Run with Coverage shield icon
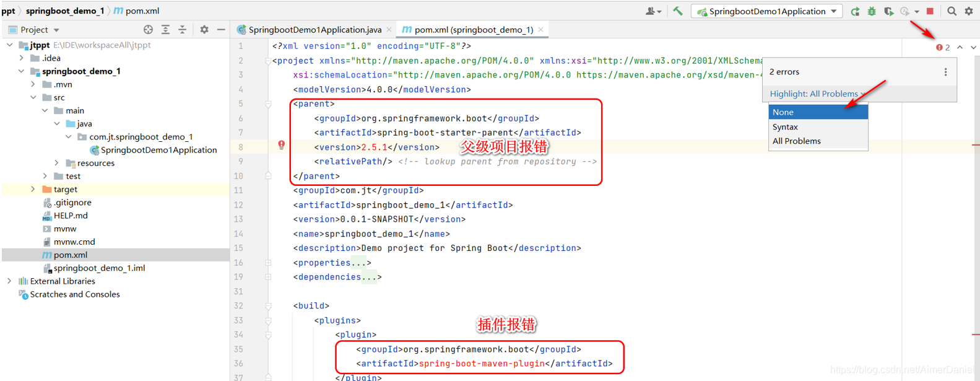The width and height of the screenshot is (980, 381). [888, 11]
